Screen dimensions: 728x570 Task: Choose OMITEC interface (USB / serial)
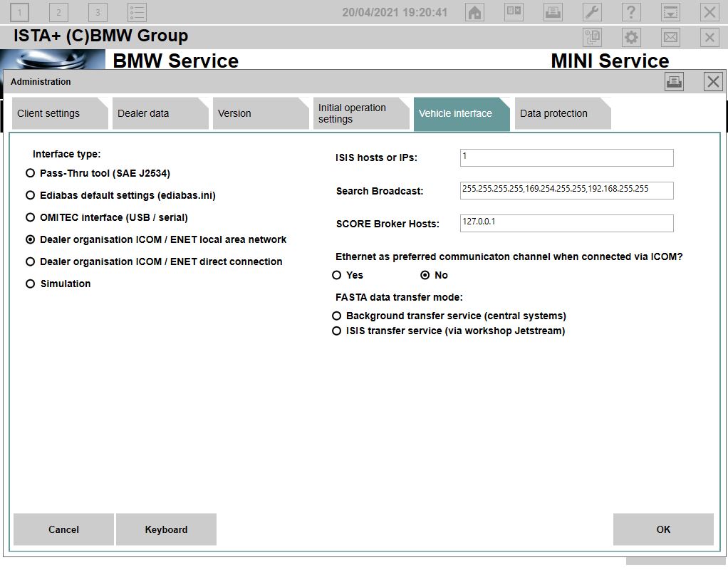[107, 217]
